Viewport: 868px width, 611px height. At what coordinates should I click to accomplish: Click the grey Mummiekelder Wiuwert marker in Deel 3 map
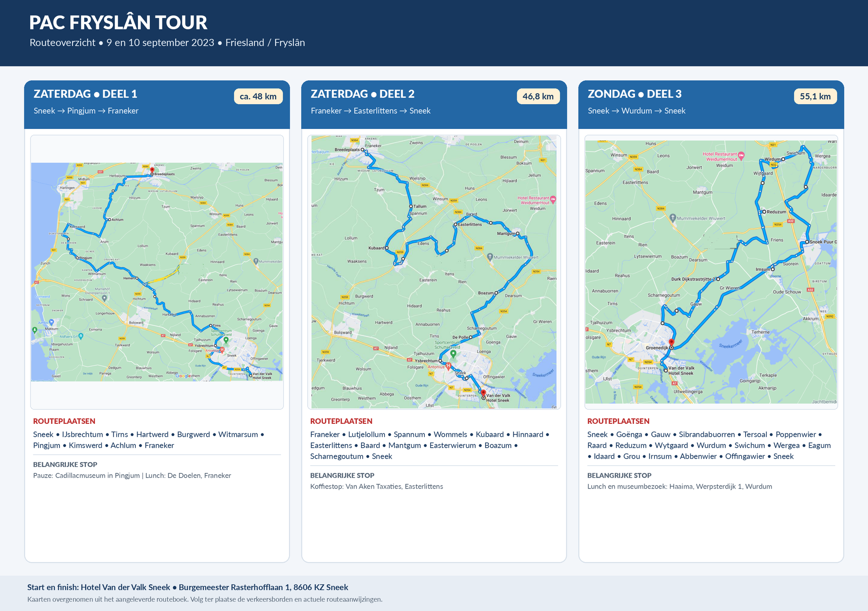click(673, 218)
